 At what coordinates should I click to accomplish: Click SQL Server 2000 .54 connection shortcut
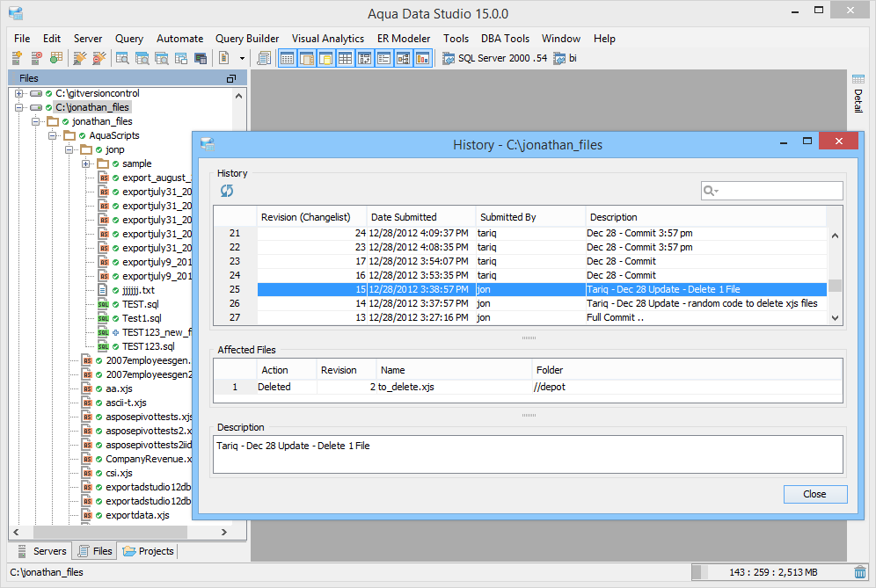click(x=495, y=58)
